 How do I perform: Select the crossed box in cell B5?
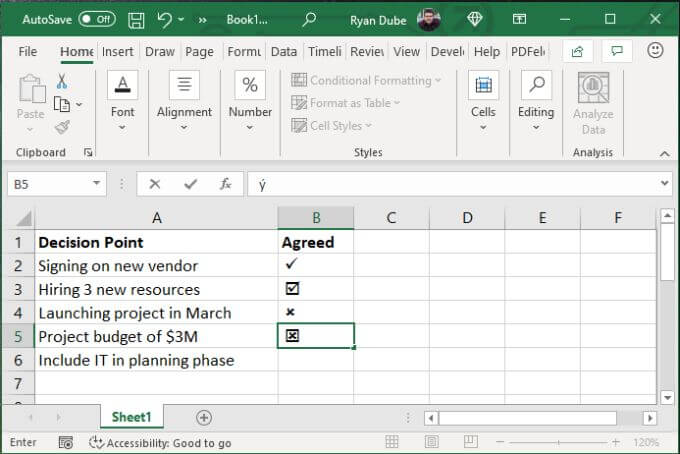point(292,336)
